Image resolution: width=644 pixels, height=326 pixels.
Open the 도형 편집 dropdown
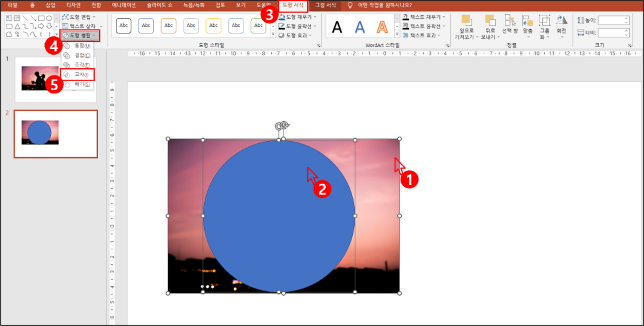[x=78, y=17]
